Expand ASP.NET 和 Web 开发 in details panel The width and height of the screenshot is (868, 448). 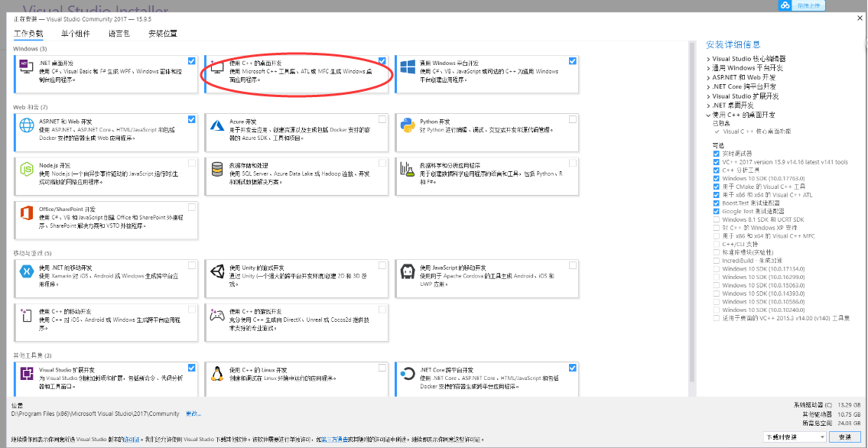coord(708,77)
